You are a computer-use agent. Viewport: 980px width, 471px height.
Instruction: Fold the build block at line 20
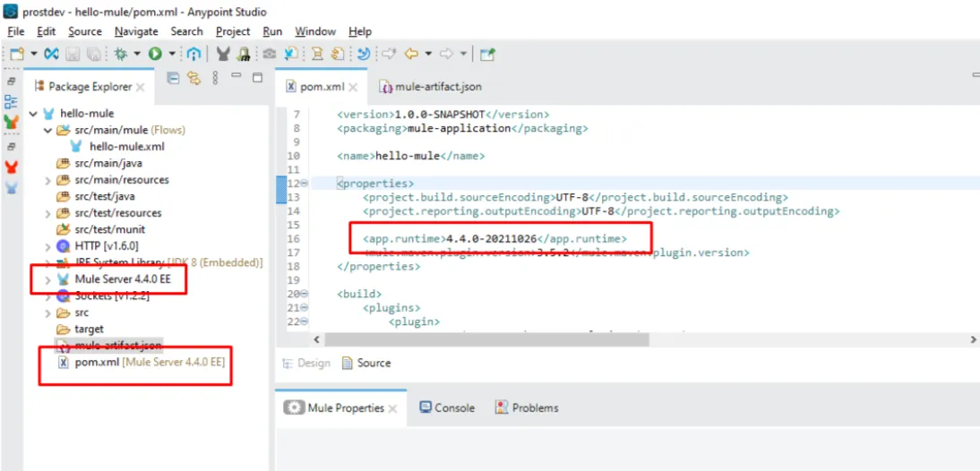pyautogui.click(x=305, y=294)
